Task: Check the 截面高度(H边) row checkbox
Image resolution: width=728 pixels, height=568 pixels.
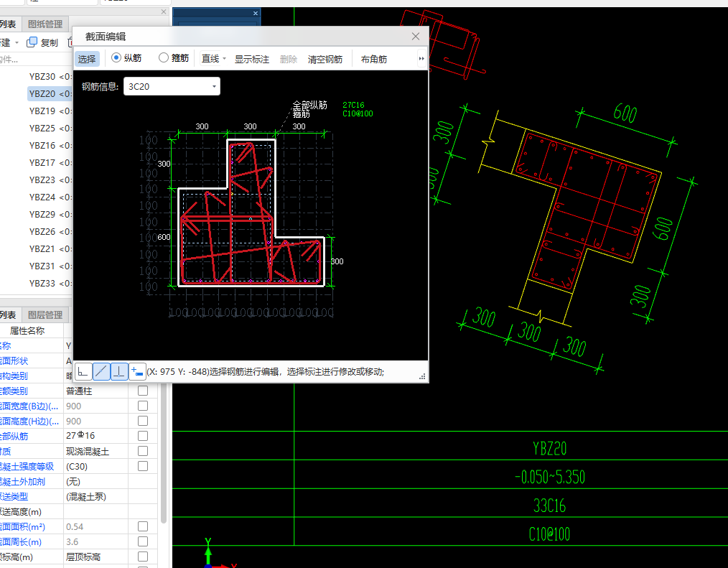Action: point(143,421)
